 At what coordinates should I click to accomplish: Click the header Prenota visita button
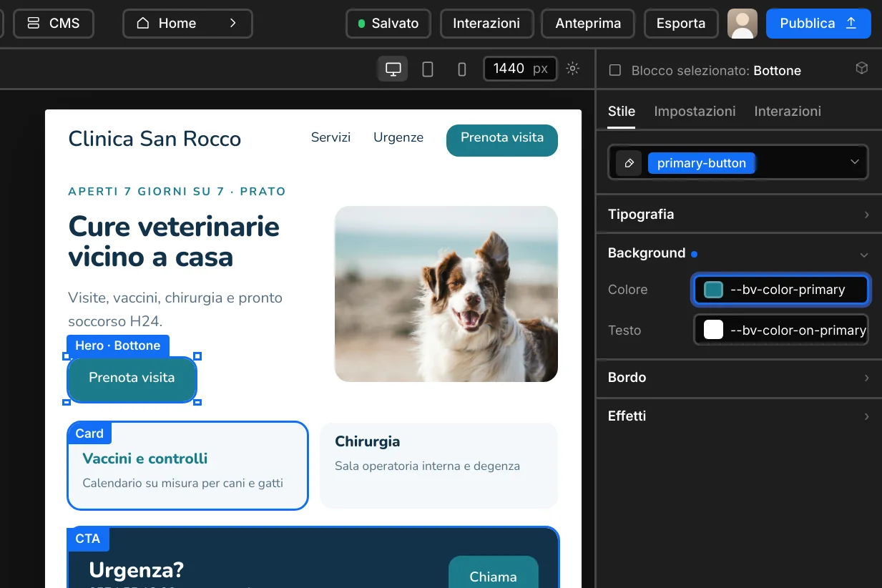click(x=502, y=139)
